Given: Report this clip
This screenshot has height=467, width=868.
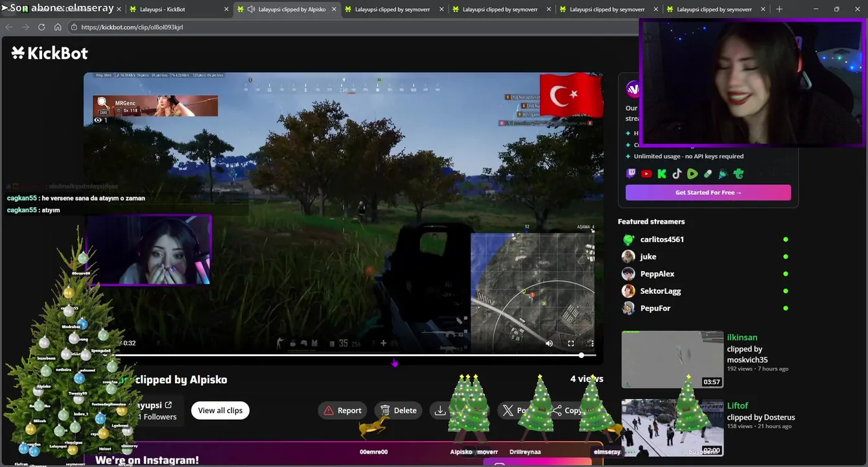Looking at the screenshot, I should (342, 411).
